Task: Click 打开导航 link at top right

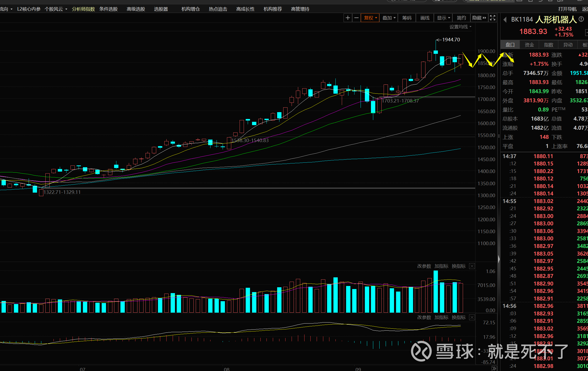Action: click(567, 9)
